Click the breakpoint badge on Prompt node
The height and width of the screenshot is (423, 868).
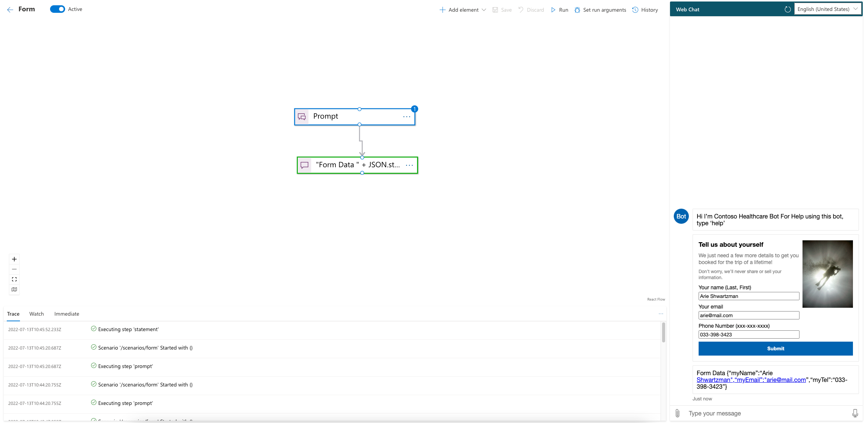point(414,109)
